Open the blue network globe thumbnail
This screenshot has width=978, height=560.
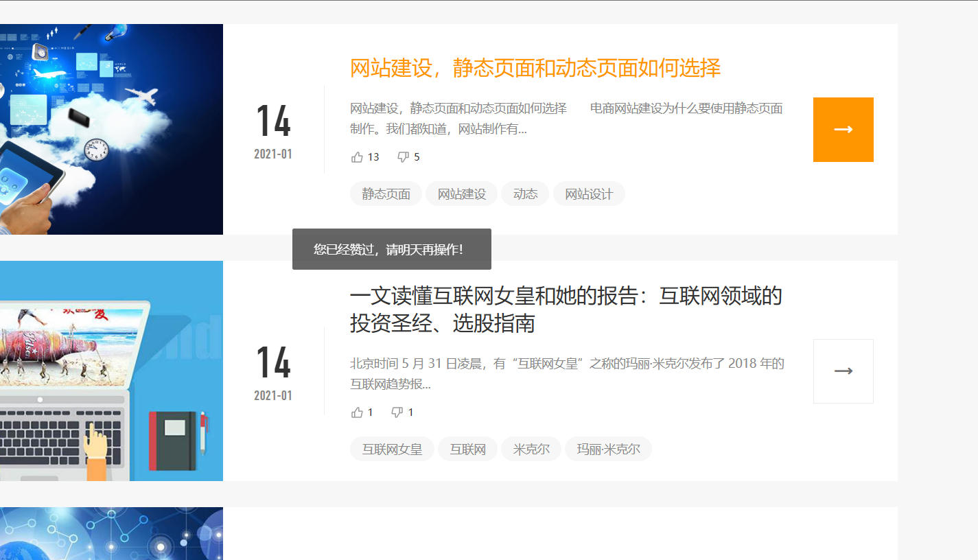[x=111, y=533]
